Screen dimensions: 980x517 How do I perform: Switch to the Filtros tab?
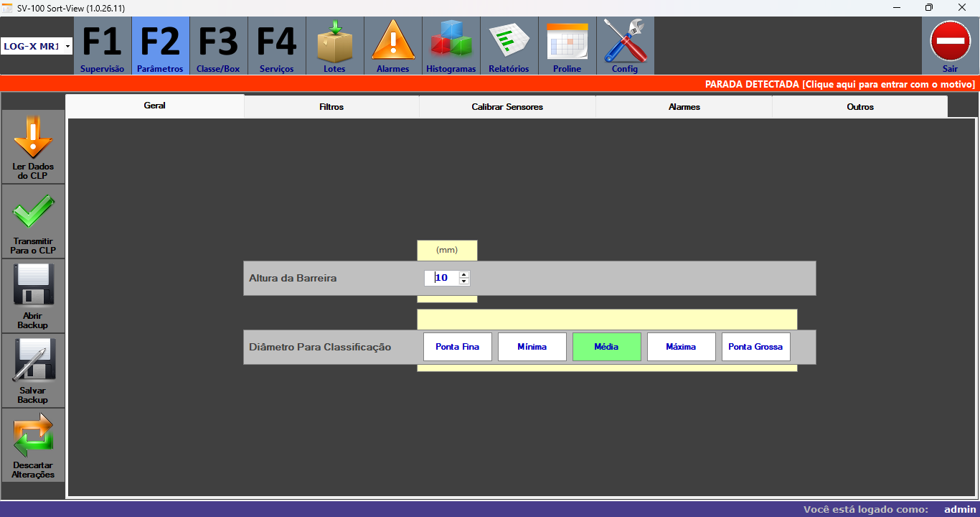point(331,106)
